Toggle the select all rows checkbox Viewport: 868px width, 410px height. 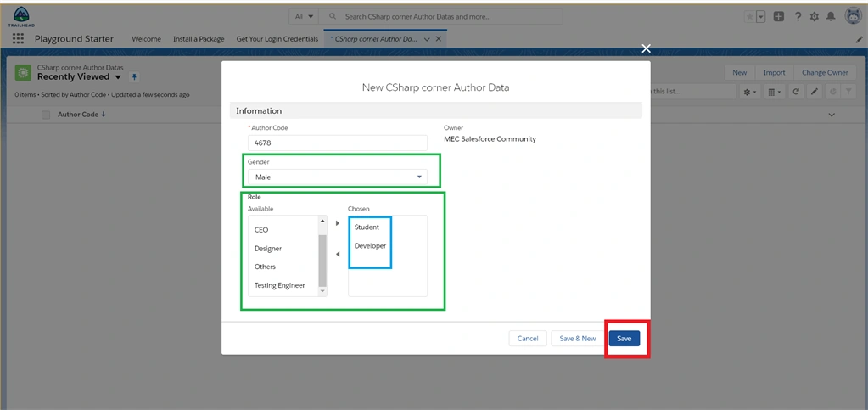click(46, 115)
